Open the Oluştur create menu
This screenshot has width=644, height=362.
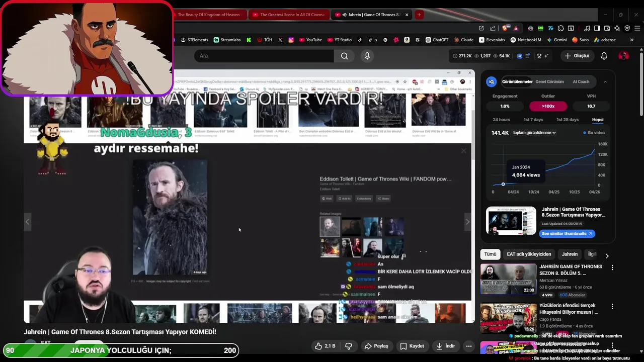coord(577,56)
